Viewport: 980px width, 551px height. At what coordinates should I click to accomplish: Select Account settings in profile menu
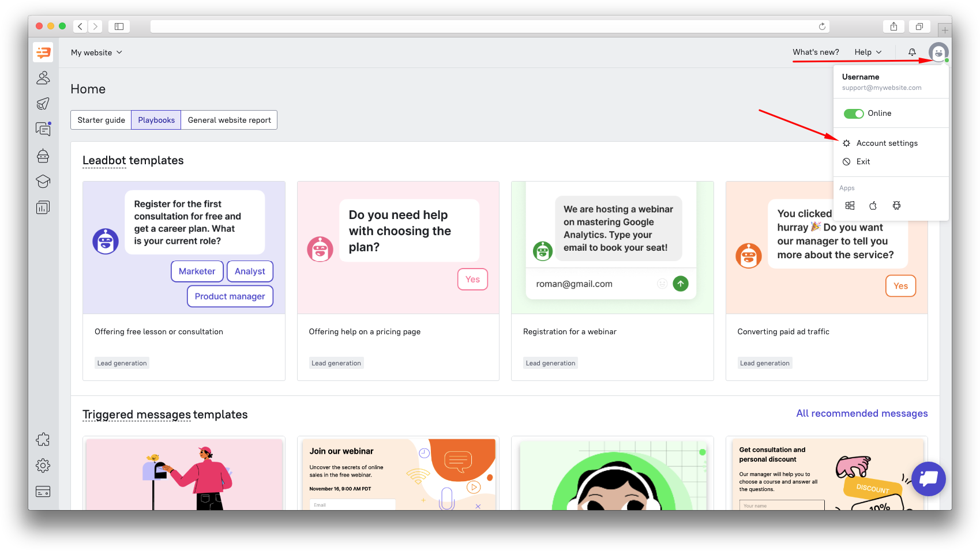(x=887, y=144)
